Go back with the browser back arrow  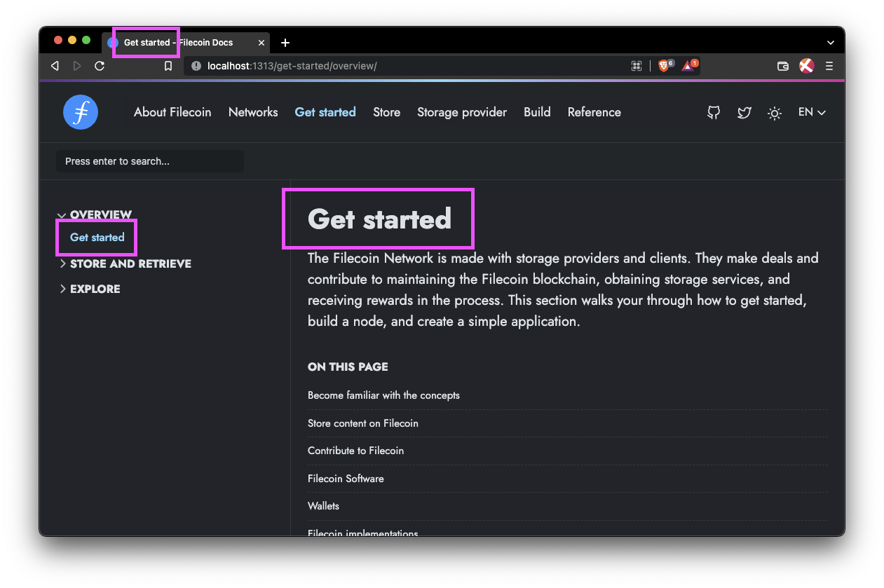[55, 66]
